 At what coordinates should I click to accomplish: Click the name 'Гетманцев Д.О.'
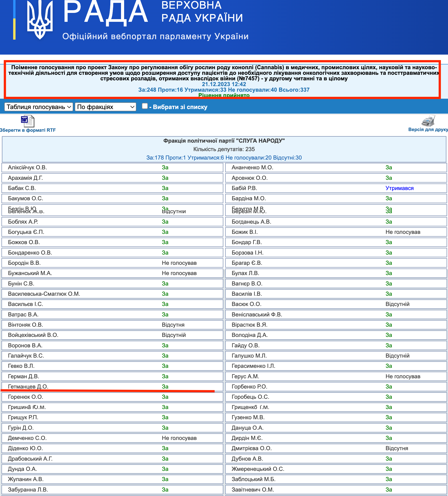tap(28, 387)
